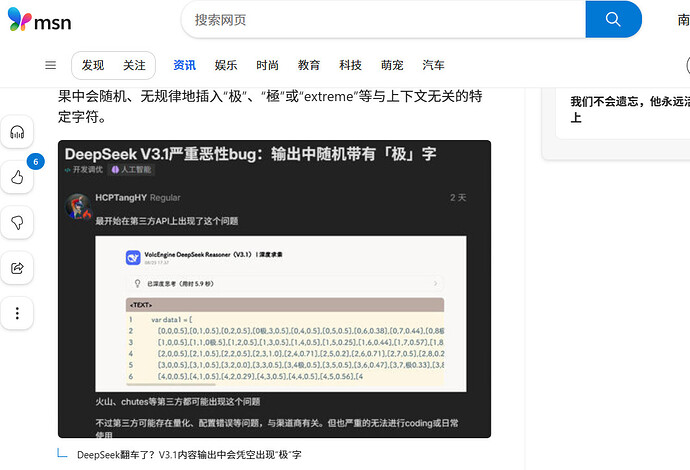Open the 资讯 category
The width and height of the screenshot is (690, 470).
184,66
